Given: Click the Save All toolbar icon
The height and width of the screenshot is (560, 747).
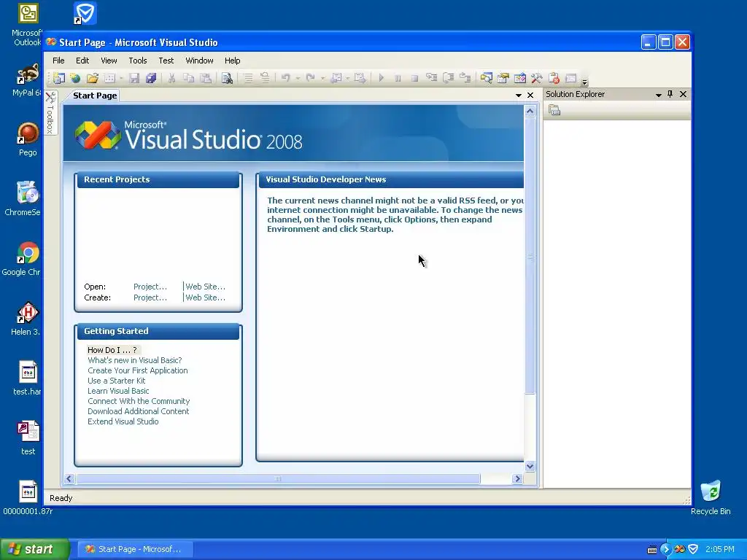Looking at the screenshot, I should (151, 78).
